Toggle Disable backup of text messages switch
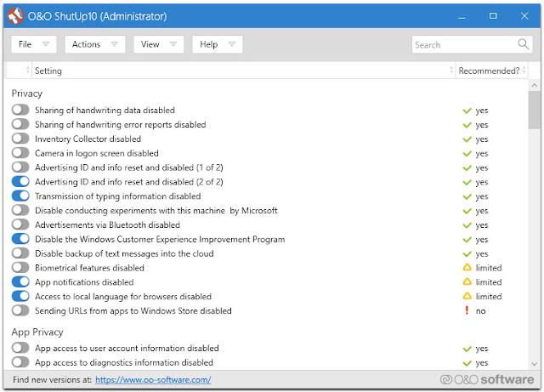 coord(20,253)
